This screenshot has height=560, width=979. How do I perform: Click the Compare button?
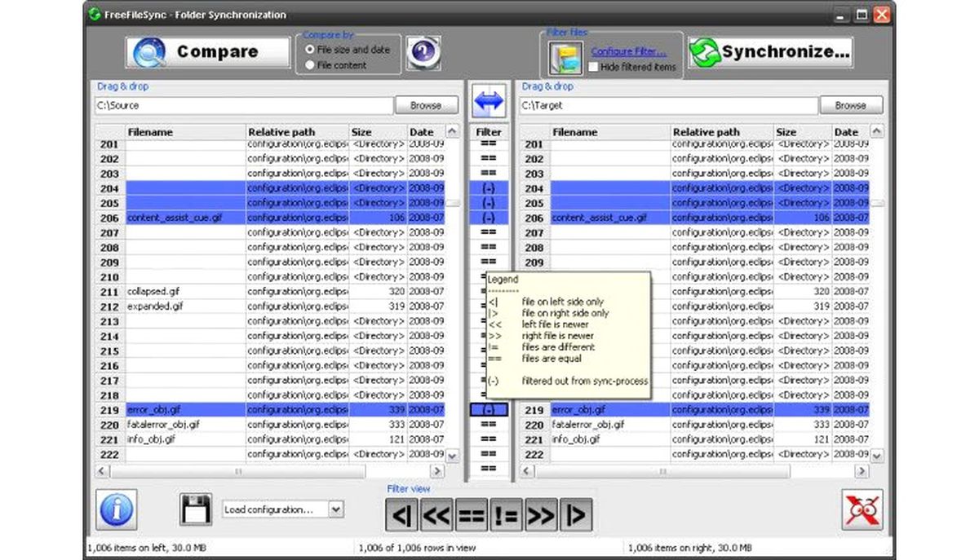[208, 52]
